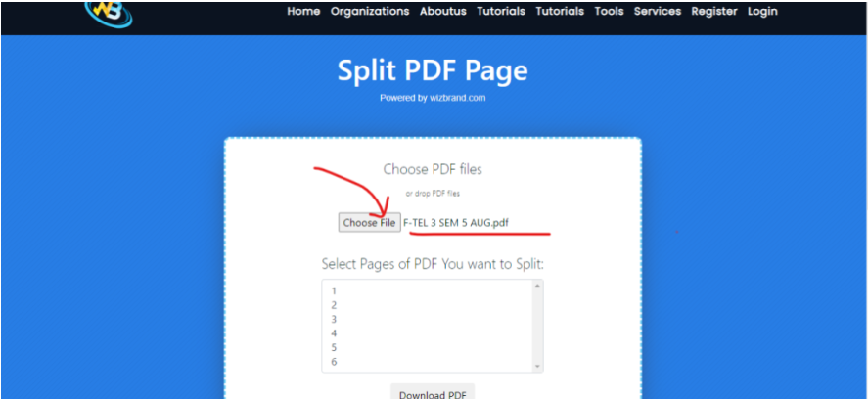Click the Login link
868x399 pixels.
tap(762, 11)
